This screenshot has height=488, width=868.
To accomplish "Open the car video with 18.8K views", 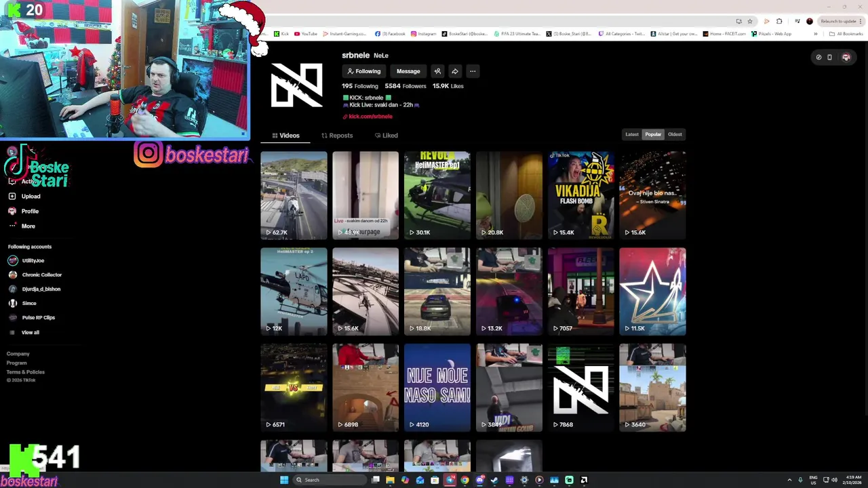I will (x=437, y=291).
